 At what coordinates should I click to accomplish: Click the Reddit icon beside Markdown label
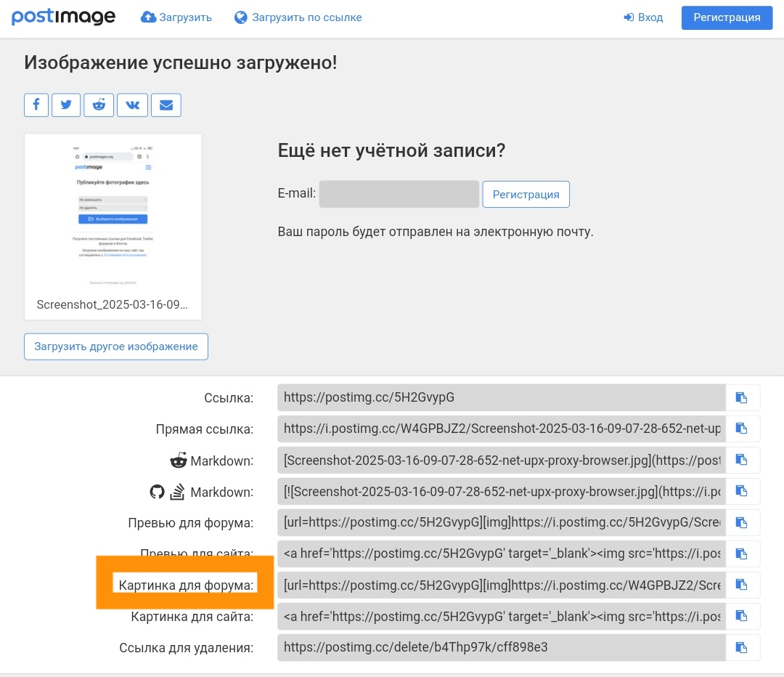[178, 461]
